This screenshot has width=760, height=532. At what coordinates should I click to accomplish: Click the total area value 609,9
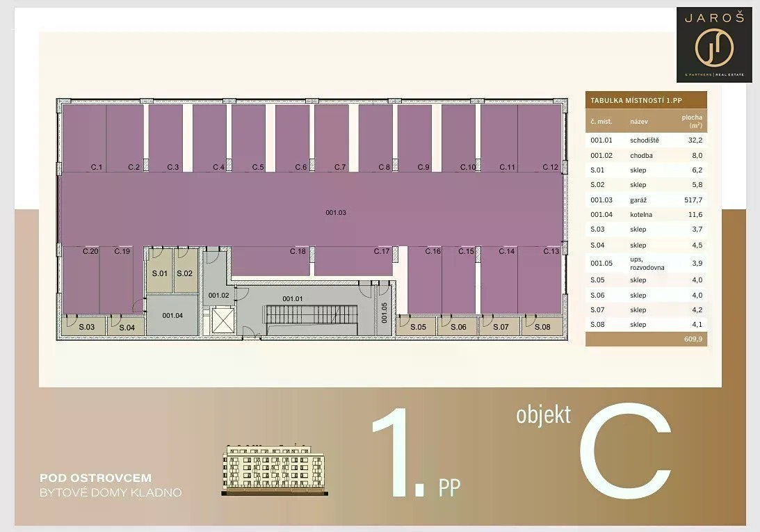(x=693, y=339)
